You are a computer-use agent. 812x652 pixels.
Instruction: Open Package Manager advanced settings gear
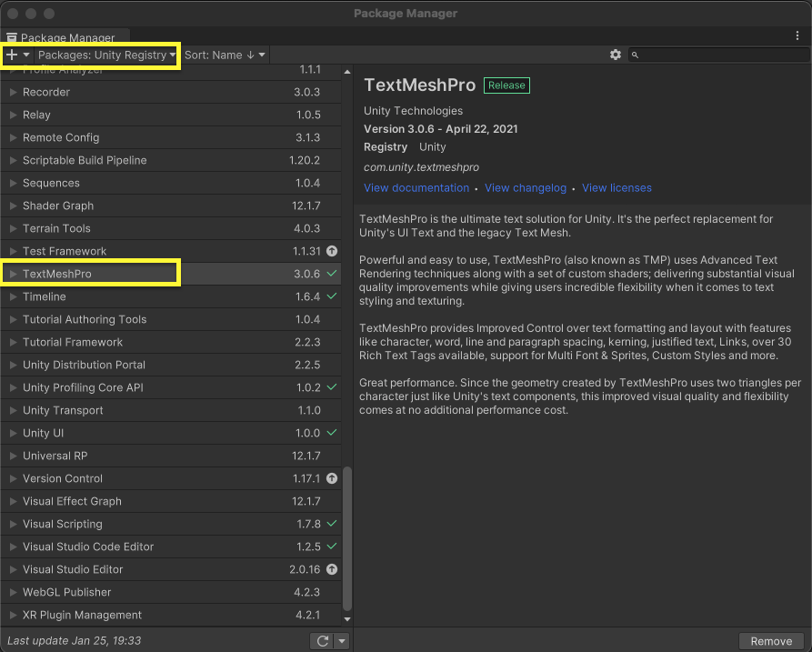616,55
